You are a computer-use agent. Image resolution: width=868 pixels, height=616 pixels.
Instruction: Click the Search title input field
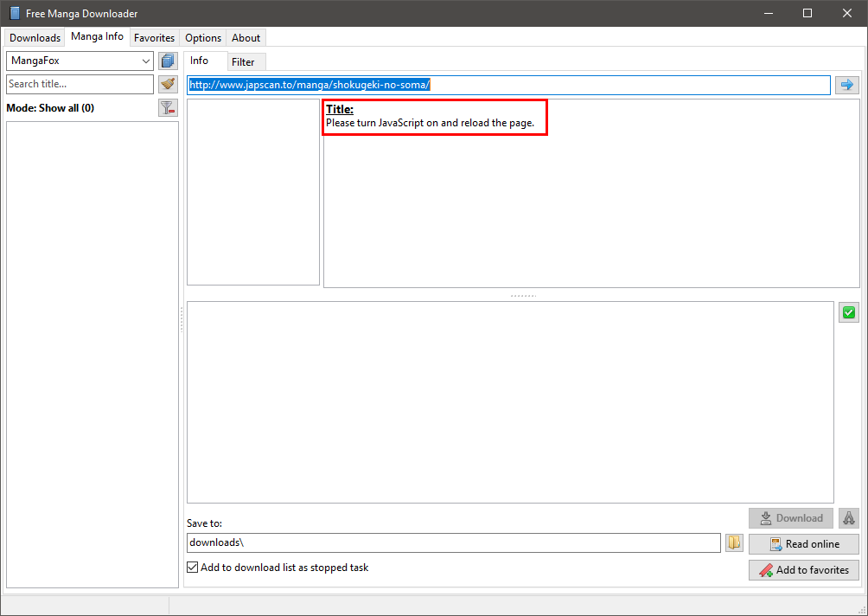tap(80, 84)
